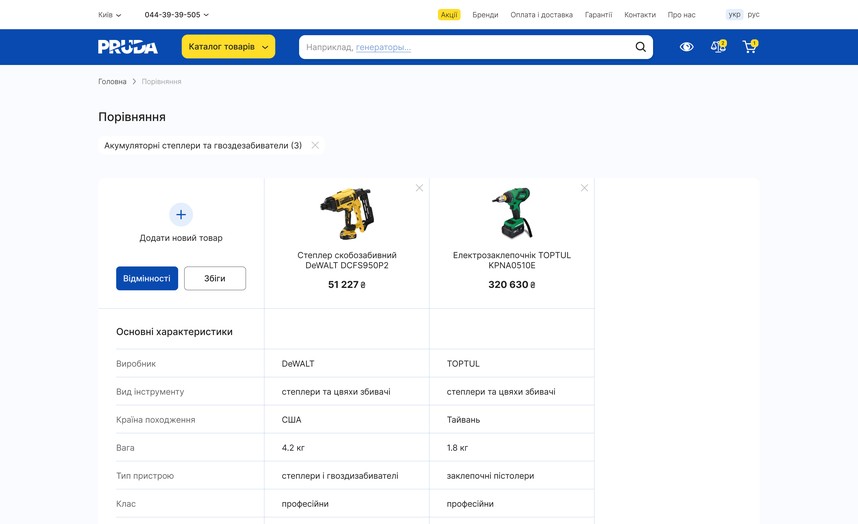858x524 pixels.
Task: Open viewed items eye icon
Action: [x=686, y=47]
